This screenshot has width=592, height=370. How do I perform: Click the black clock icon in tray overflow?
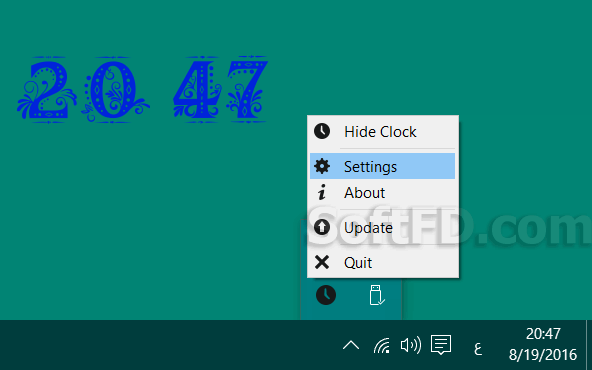point(326,295)
